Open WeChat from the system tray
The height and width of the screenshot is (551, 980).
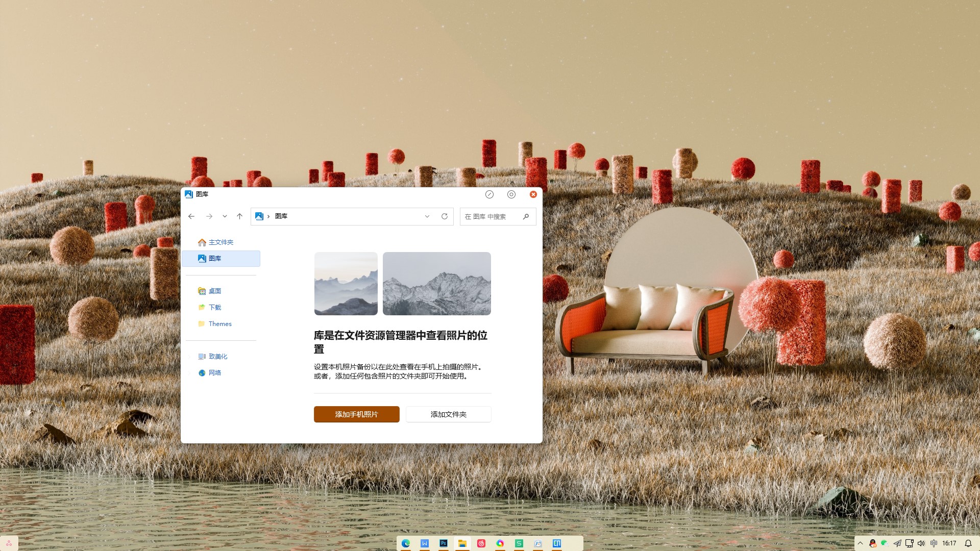click(x=885, y=543)
